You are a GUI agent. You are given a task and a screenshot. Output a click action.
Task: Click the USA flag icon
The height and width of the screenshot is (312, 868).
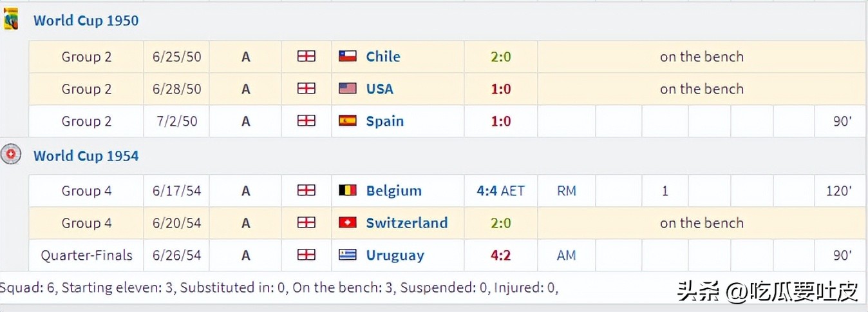point(348,89)
